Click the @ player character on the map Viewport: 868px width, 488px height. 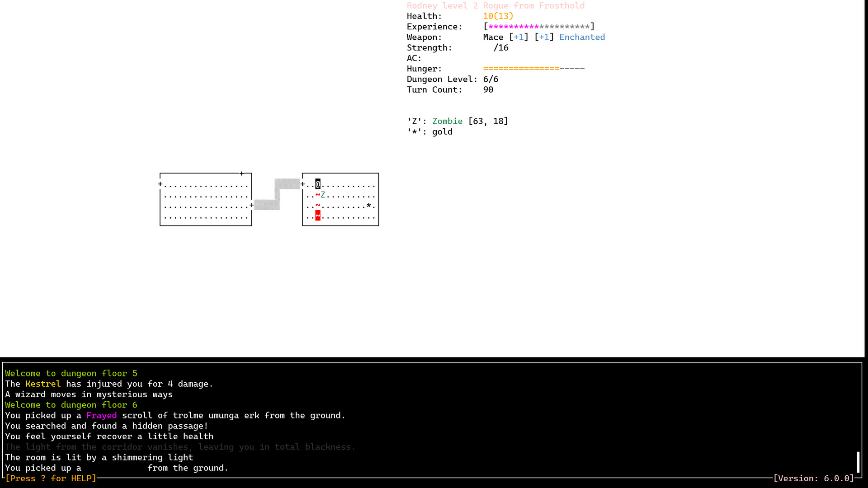point(318,184)
